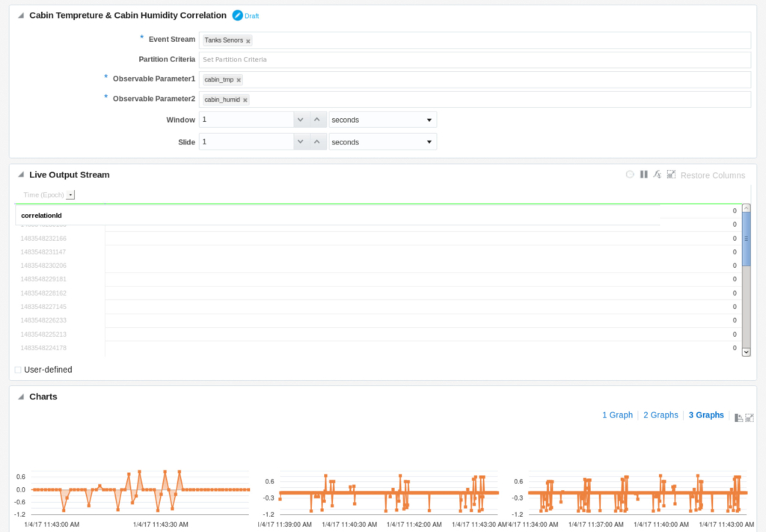This screenshot has height=532, width=766.
Task: Open the fx expression icon
Action: point(657,174)
